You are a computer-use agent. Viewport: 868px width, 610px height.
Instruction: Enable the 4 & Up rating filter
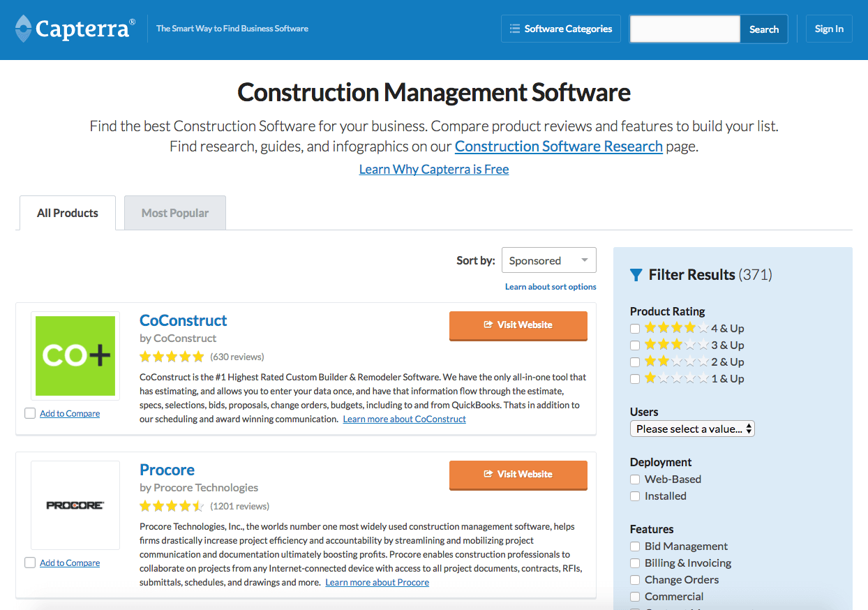pos(635,328)
